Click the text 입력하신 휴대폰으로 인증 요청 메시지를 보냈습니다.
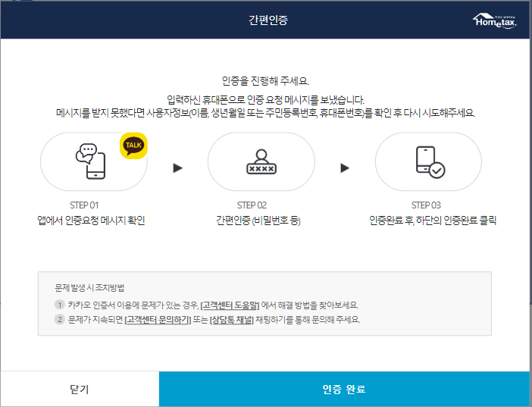The height and width of the screenshot is (407, 532). [x=265, y=100]
